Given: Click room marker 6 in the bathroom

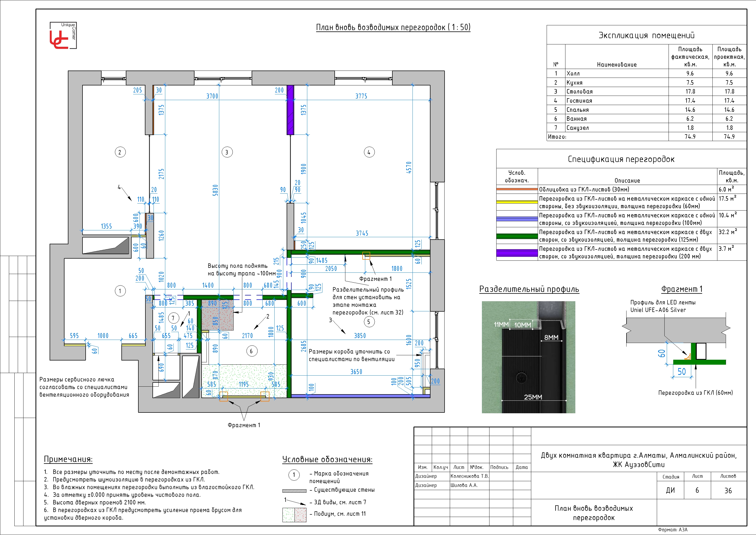Looking at the screenshot, I should click(252, 351).
